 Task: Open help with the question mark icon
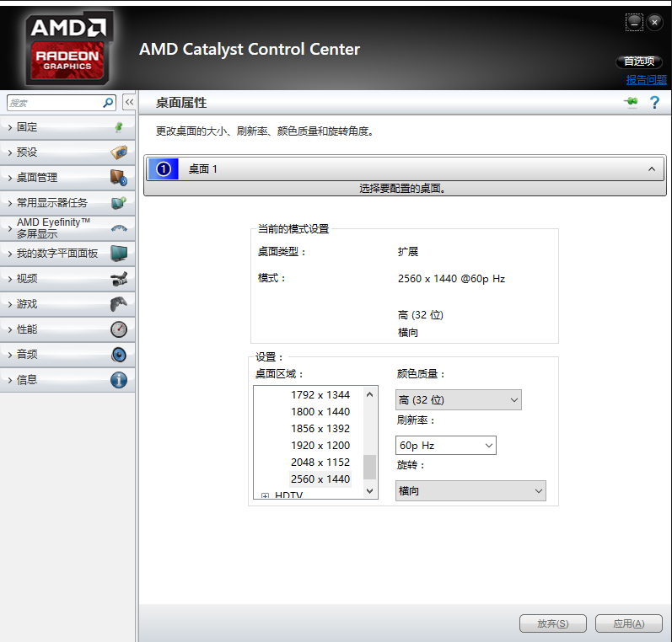[x=654, y=102]
